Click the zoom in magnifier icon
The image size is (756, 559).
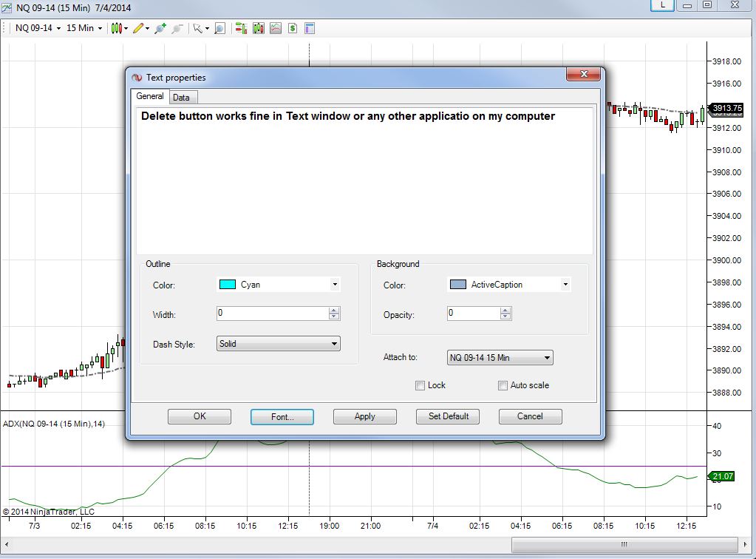point(160,28)
